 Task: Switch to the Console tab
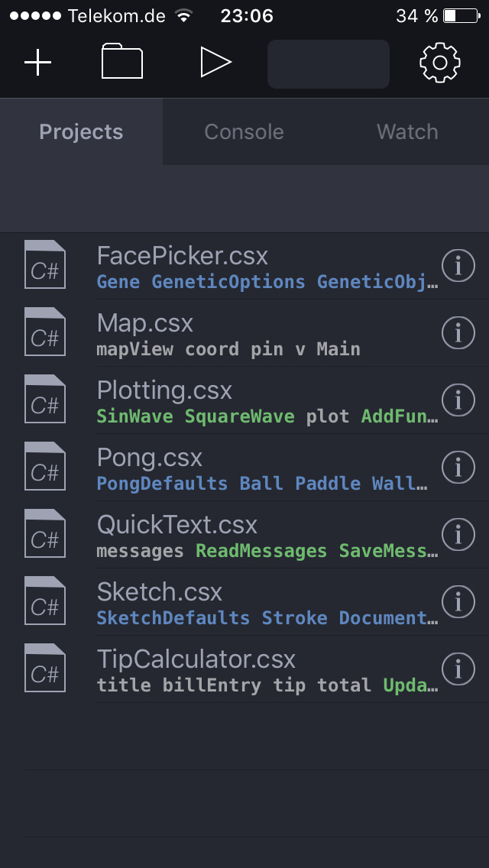tap(244, 132)
